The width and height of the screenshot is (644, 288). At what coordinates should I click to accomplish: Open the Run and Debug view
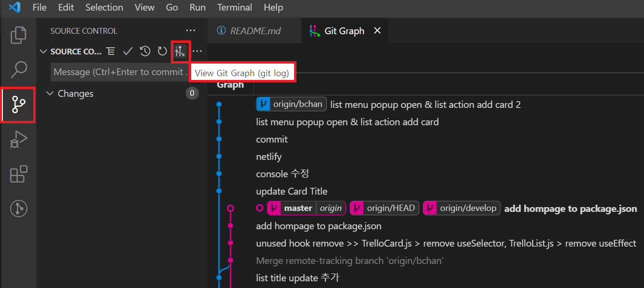(18, 139)
